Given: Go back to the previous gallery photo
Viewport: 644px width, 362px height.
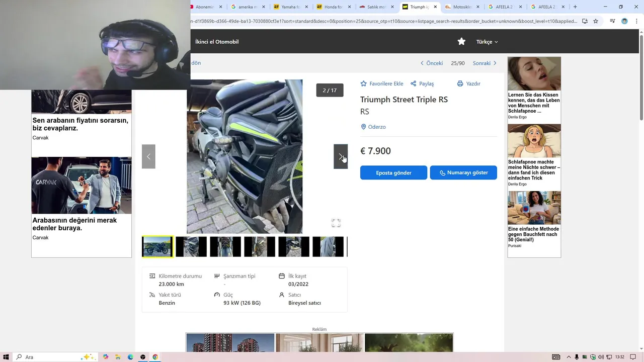Looking at the screenshot, I should click(x=148, y=156).
